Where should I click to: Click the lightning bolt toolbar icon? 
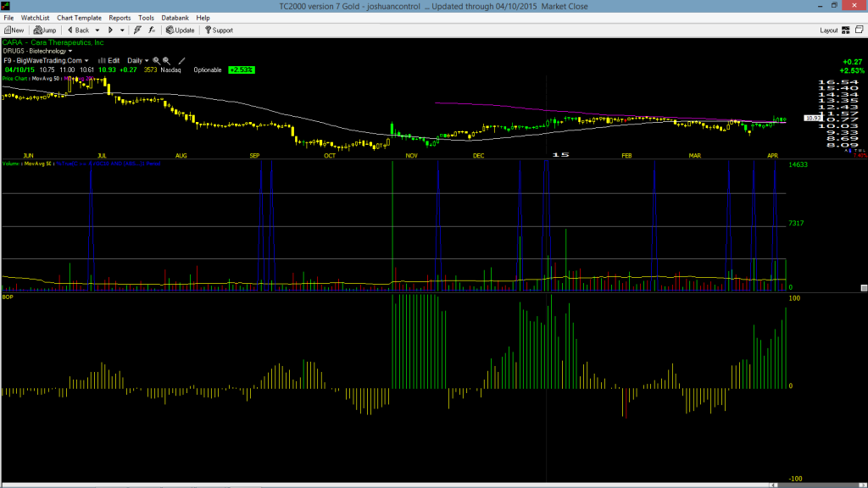point(137,30)
